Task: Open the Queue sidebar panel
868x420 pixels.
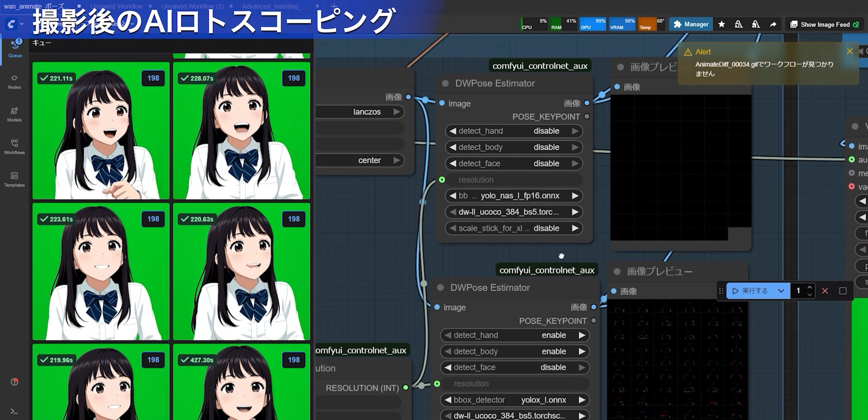Action: (15, 47)
